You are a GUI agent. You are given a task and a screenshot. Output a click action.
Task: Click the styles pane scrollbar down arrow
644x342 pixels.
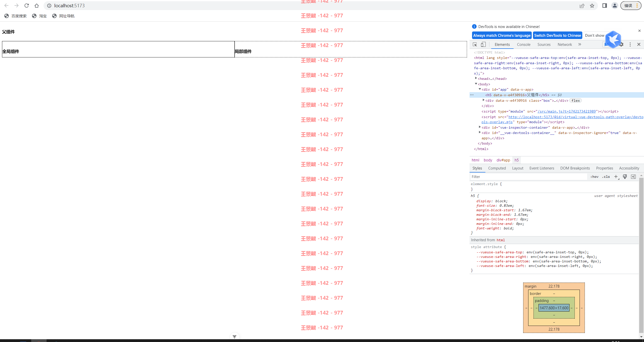(x=641, y=337)
